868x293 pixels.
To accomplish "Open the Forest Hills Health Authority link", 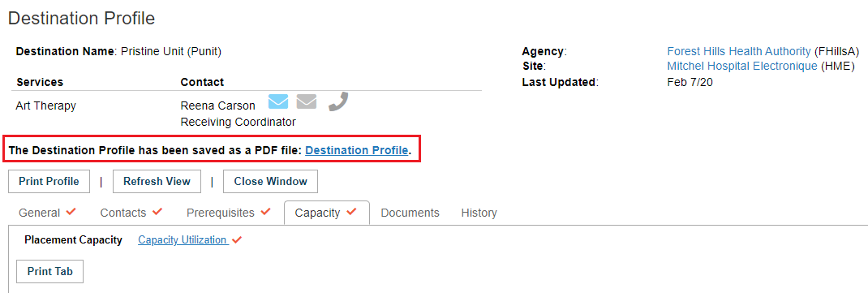I will (739, 51).
